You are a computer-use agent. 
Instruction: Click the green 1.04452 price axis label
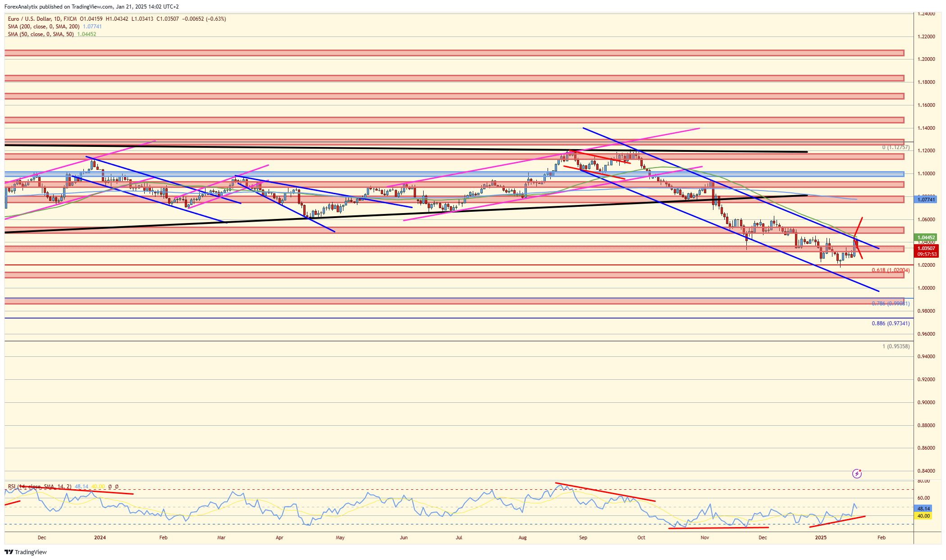click(926, 237)
